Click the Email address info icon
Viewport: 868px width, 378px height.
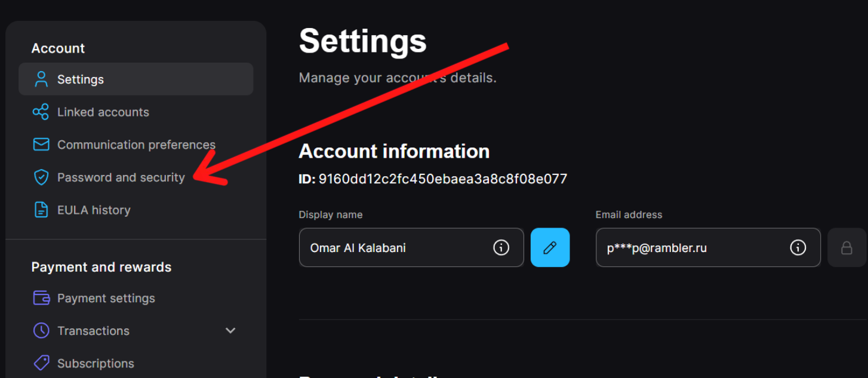(798, 247)
